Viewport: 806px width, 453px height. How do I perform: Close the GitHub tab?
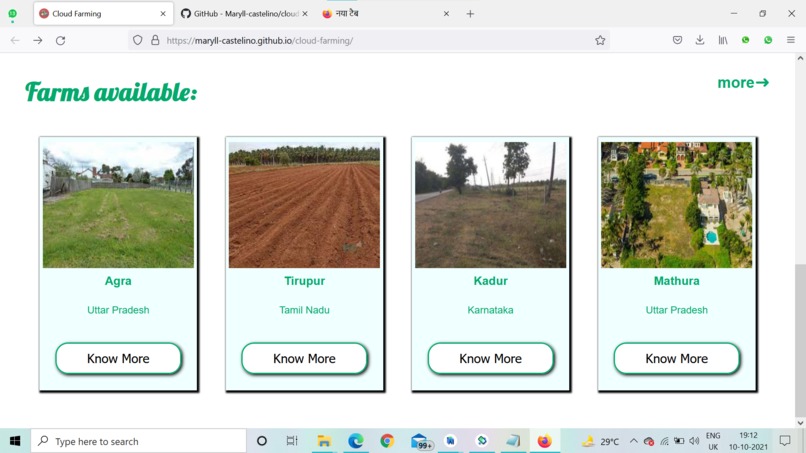305,14
